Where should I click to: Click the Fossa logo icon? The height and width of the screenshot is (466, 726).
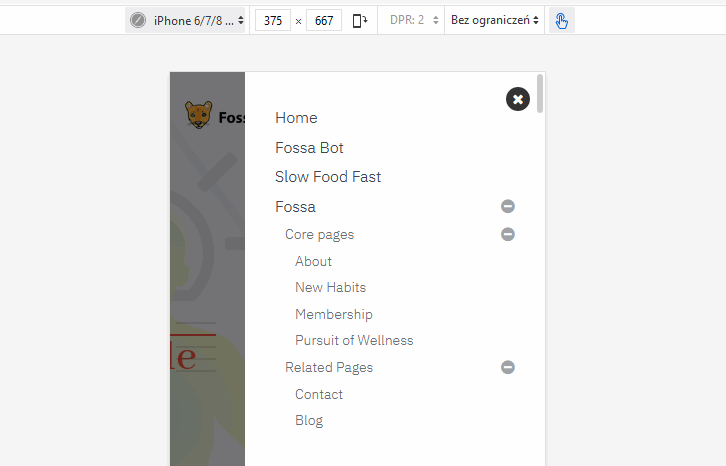click(199, 115)
